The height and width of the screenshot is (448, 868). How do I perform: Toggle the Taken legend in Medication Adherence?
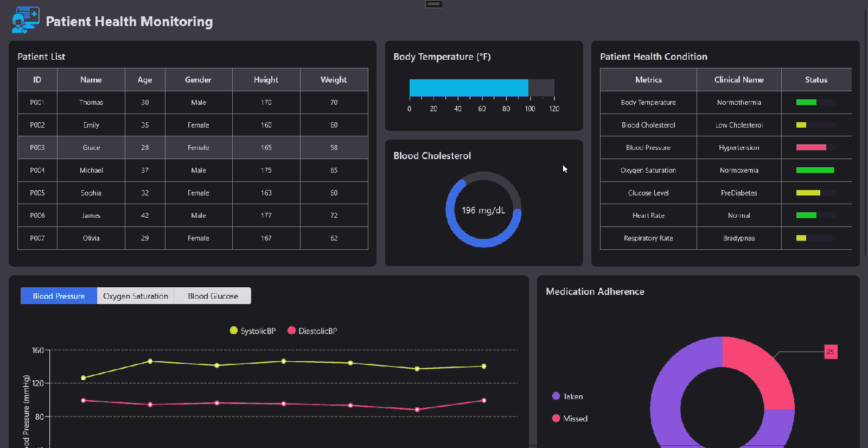(x=556, y=396)
